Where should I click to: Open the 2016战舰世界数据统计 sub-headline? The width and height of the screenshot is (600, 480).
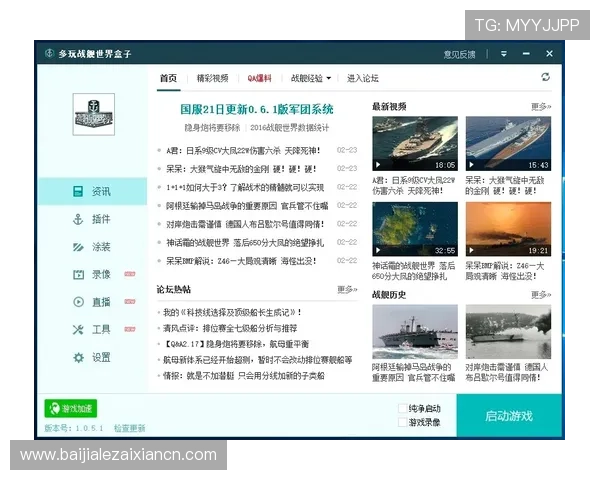[x=290, y=127]
